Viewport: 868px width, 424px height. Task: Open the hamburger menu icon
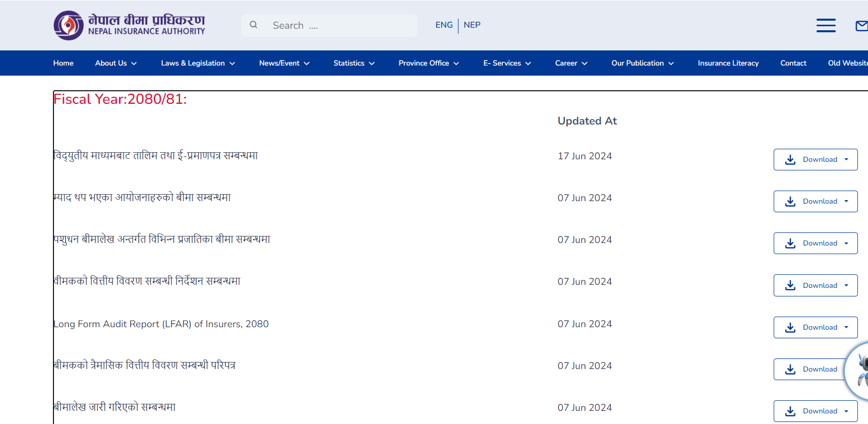[x=826, y=25]
